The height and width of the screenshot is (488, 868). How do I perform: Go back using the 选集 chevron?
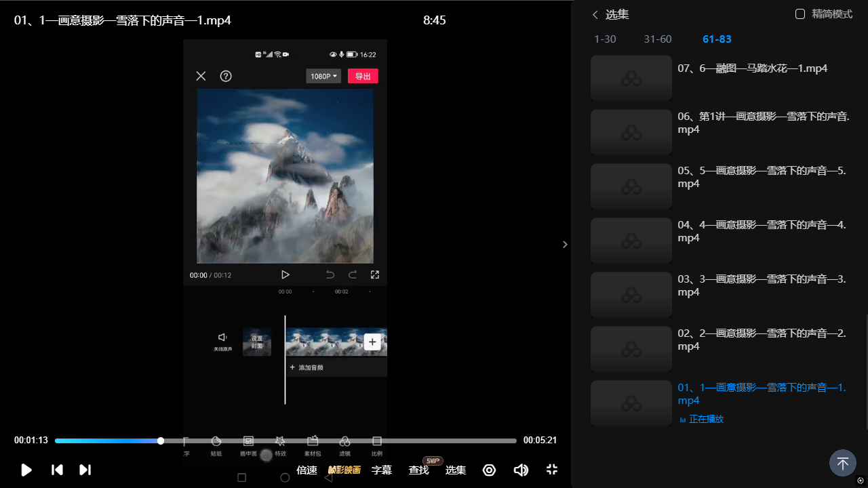tap(595, 15)
